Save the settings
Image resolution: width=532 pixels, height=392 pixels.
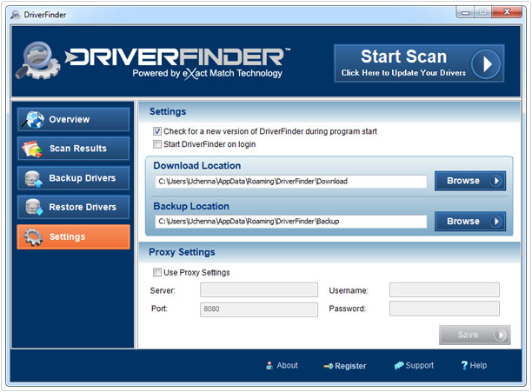(x=475, y=335)
